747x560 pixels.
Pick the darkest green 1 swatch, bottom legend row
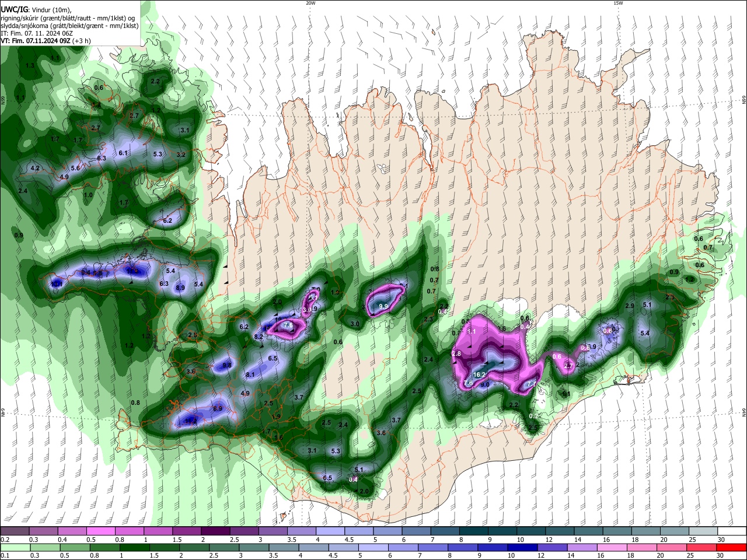point(134,547)
